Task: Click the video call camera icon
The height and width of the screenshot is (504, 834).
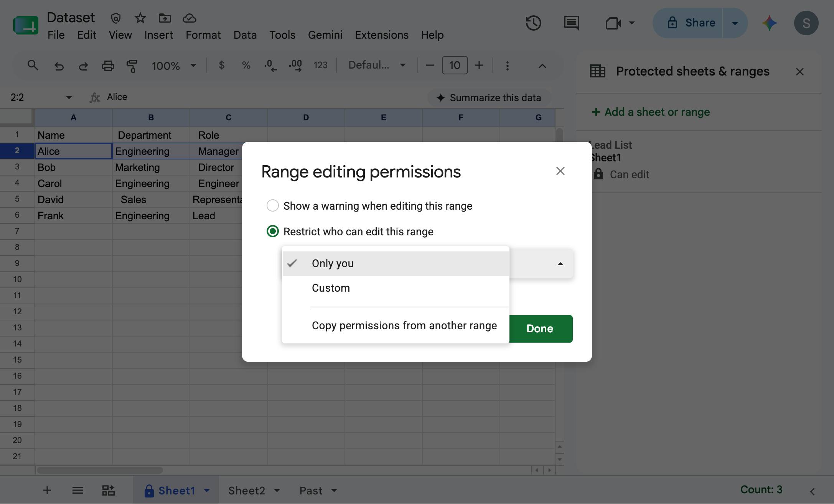Action: click(x=613, y=23)
